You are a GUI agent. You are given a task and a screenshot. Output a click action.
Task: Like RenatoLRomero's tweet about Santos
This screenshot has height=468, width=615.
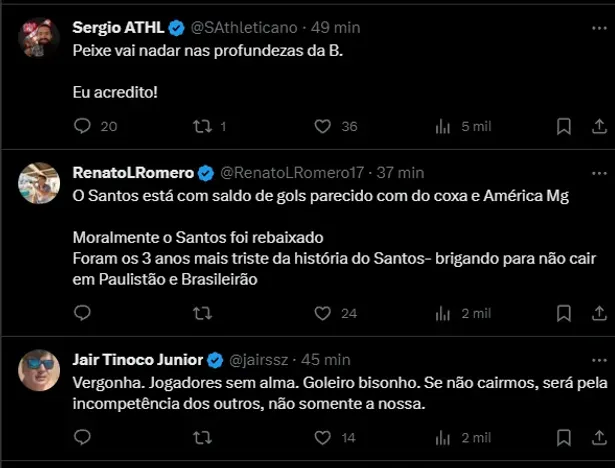[x=322, y=313]
